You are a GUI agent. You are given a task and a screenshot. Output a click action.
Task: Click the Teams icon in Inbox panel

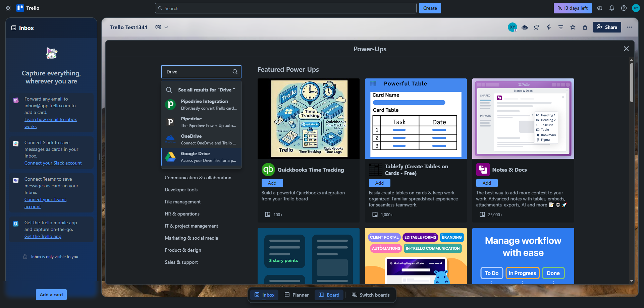click(x=16, y=180)
